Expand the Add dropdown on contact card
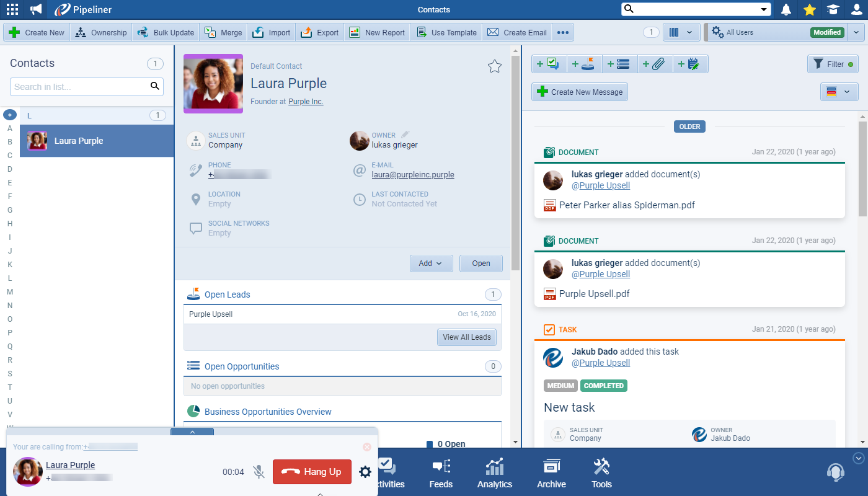868x496 pixels. pos(431,263)
